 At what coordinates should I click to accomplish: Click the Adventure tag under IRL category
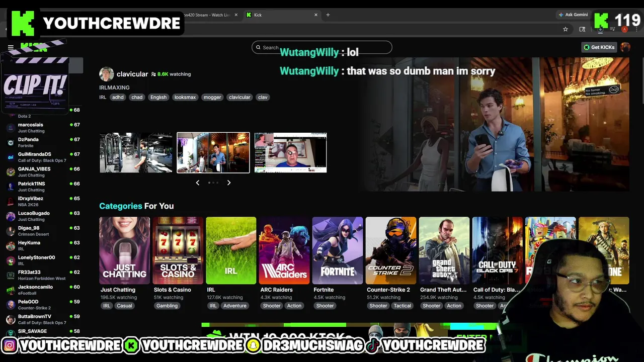point(235,306)
